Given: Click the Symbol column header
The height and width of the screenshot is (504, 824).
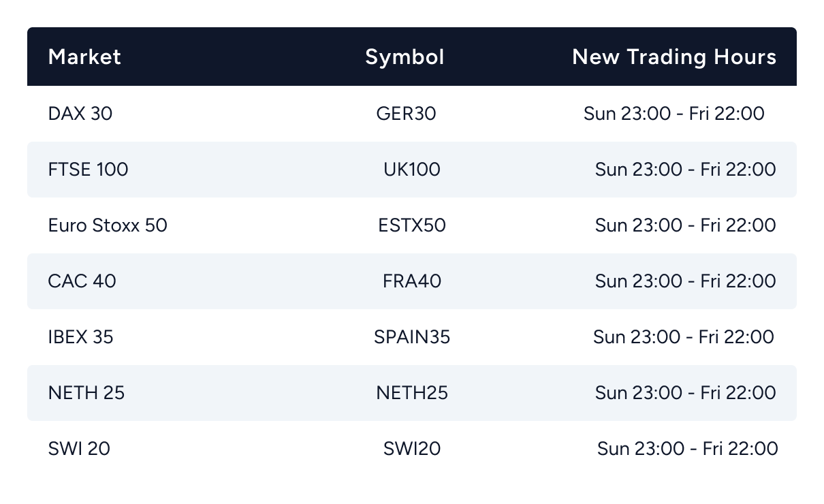Looking at the screenshot, I should click(x=405, y=57).
